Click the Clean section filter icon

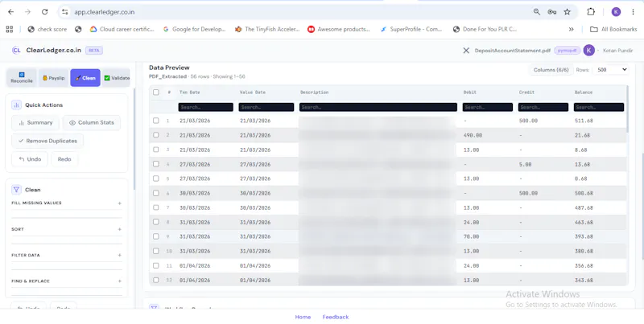click(16, 190)
